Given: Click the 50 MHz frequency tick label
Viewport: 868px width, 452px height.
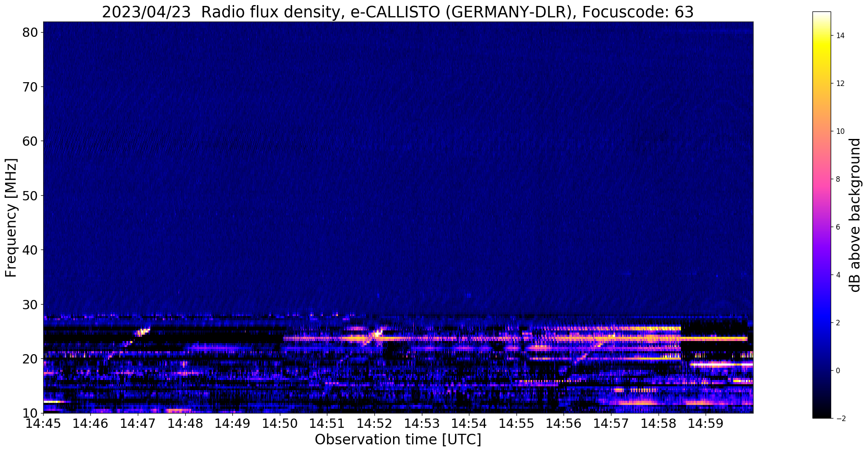Looking at the screenshot, I should (30, 196).
